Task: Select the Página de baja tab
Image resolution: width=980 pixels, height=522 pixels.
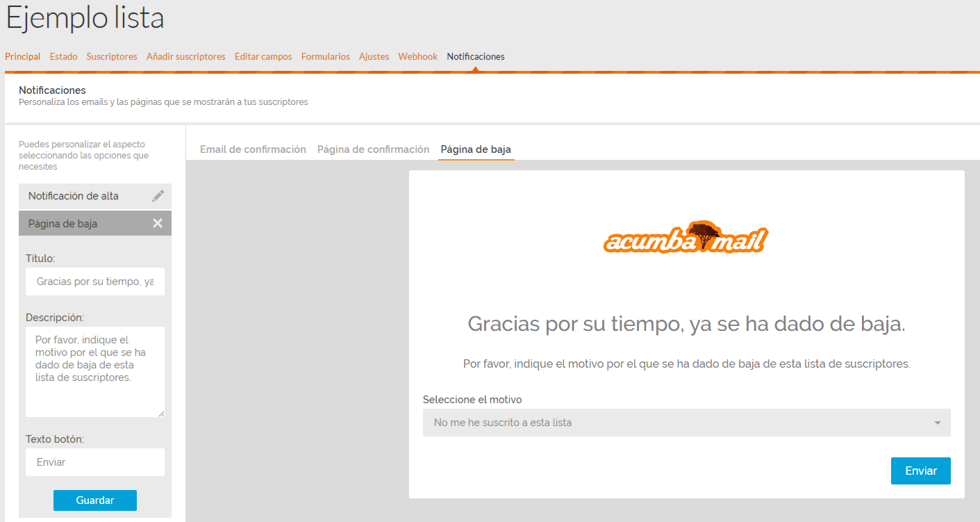Action: point(476,149)
